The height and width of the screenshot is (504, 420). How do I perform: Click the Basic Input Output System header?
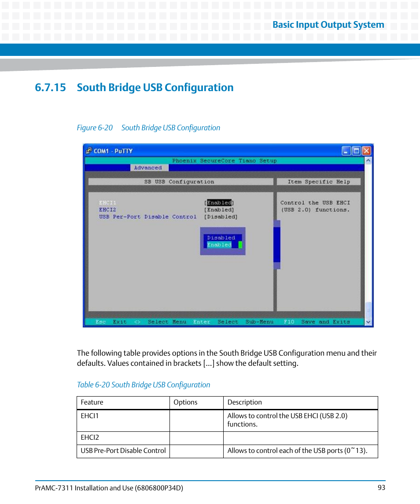click(328, 24)
